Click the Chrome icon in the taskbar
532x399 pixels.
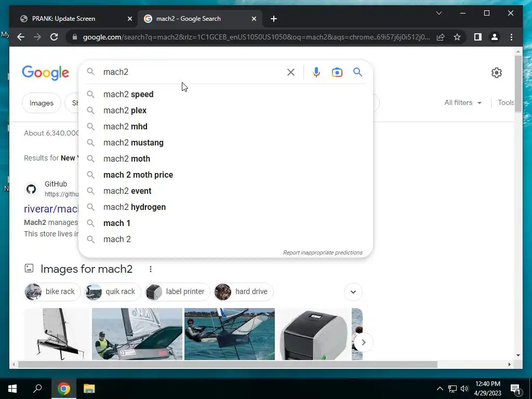(64, 389)
